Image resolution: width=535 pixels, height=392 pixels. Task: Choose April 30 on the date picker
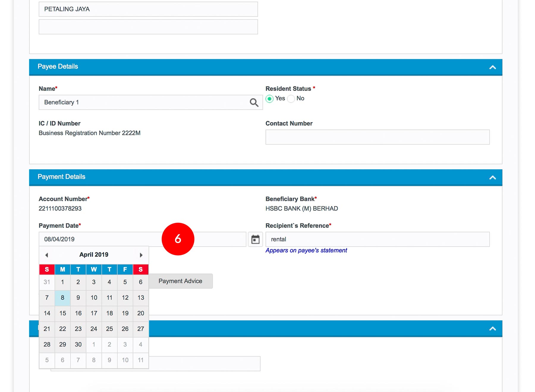click(78, 344)
